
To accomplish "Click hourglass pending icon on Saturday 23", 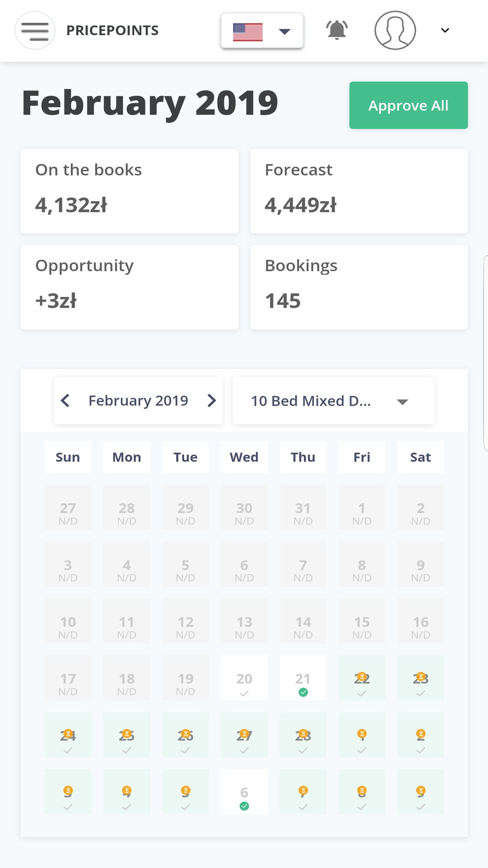I will [x=421, y=677].
